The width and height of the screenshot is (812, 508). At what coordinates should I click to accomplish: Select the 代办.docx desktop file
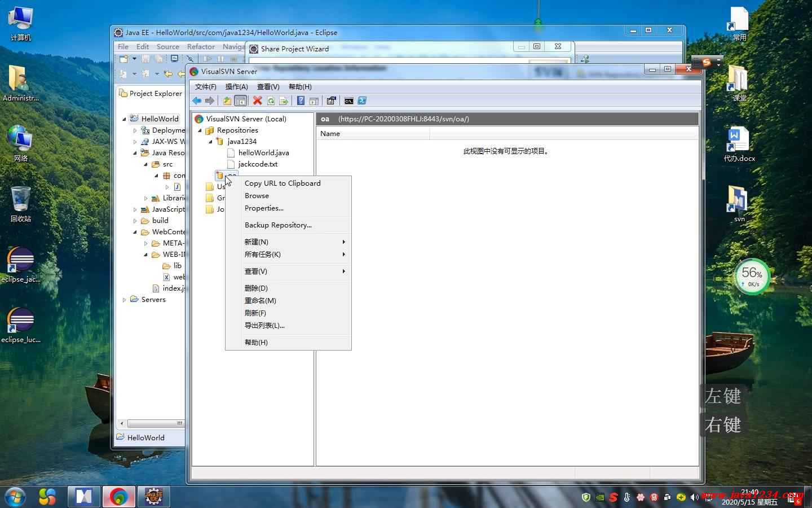click(739, 144)
